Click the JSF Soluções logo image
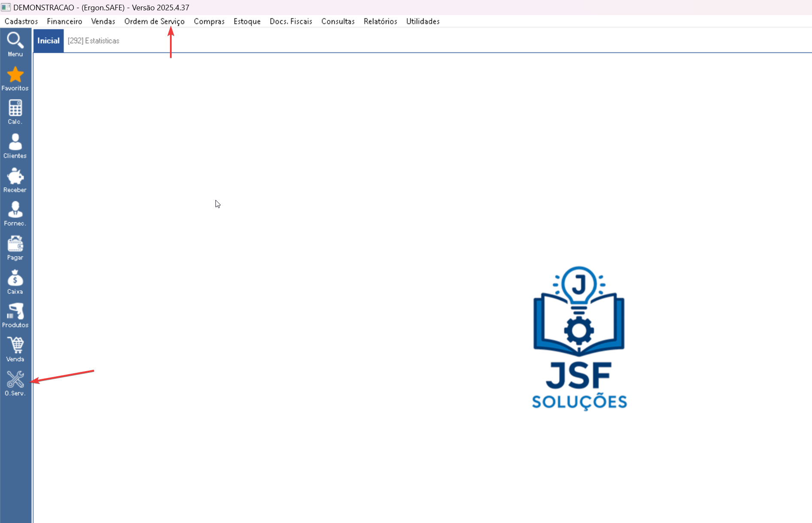 pyautogui.click(x=579, y=339)
